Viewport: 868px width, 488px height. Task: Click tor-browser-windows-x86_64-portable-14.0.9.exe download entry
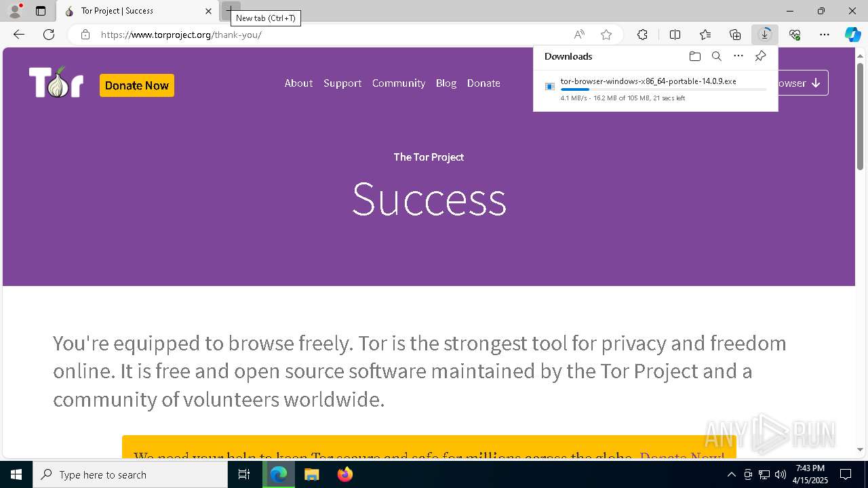click(656, 89)
